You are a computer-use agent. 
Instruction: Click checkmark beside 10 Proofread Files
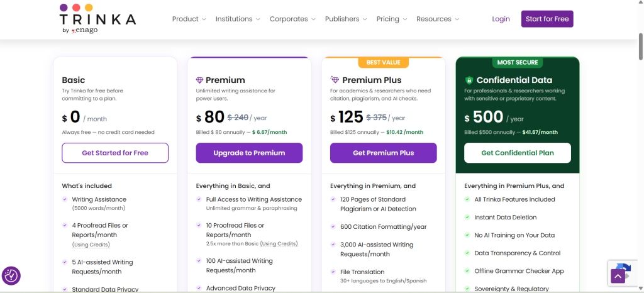point(199,225)
